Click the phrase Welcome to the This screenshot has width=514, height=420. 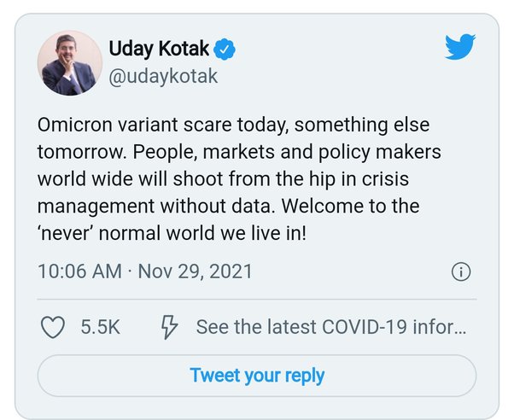[x=350, y=207]
